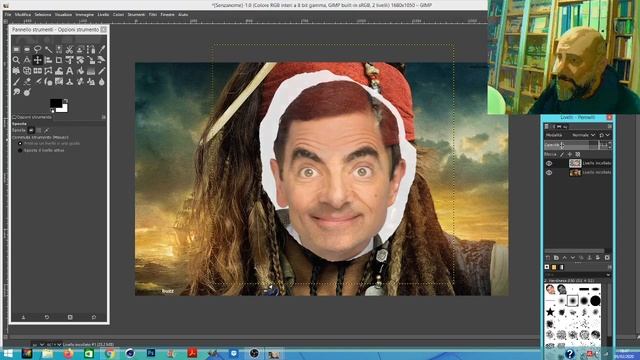Swap foreground and background colors arrow
640x360 pixels.
click(x=66, y=100)
